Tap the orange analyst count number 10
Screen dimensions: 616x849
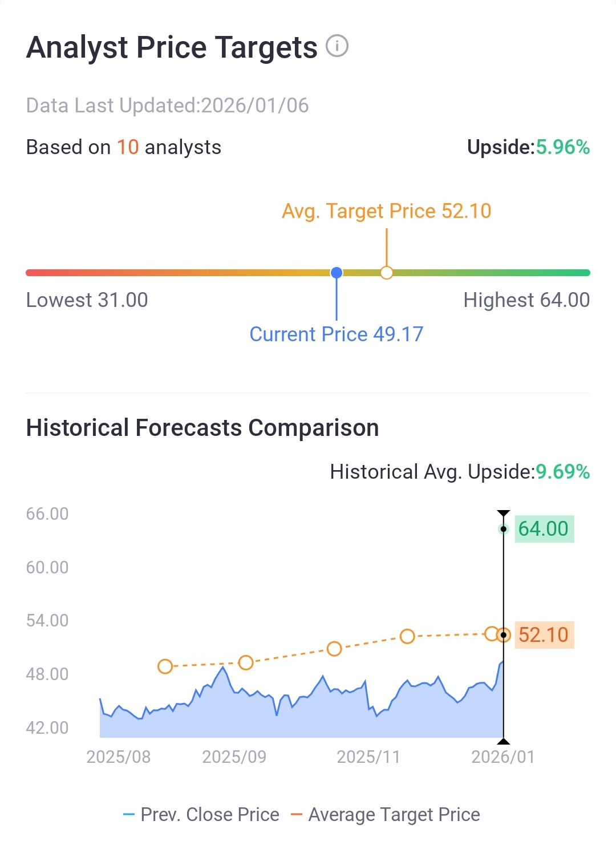[x=128, y=147]
